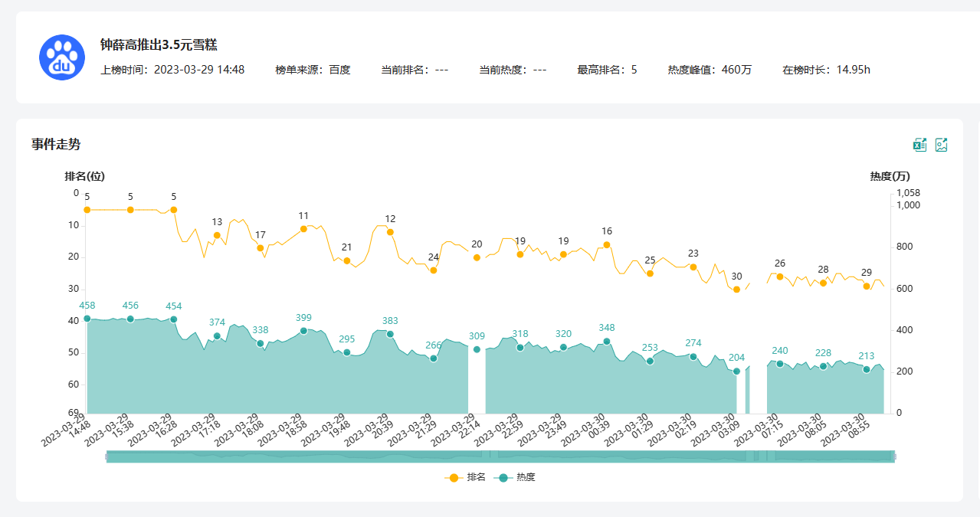
Task: Save the trend chart as image
Action: tap(942, 145)
